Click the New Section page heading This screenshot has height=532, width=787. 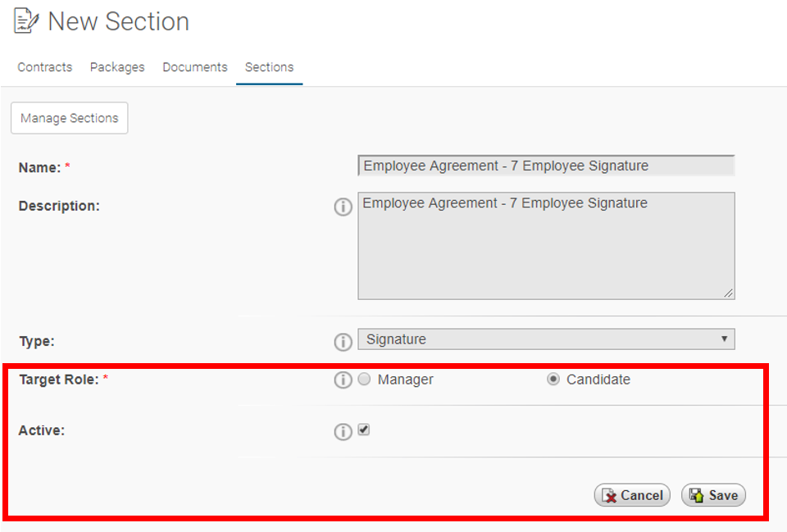(x=118, y=21)
